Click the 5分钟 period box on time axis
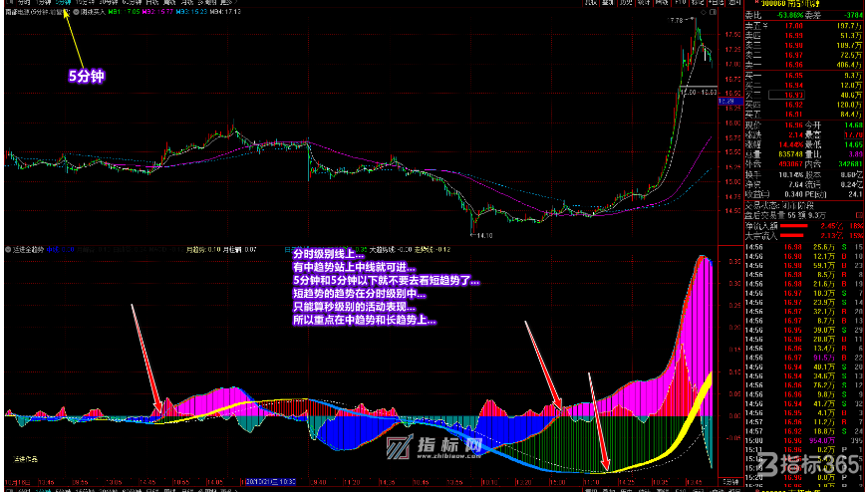 coord(730,483)
